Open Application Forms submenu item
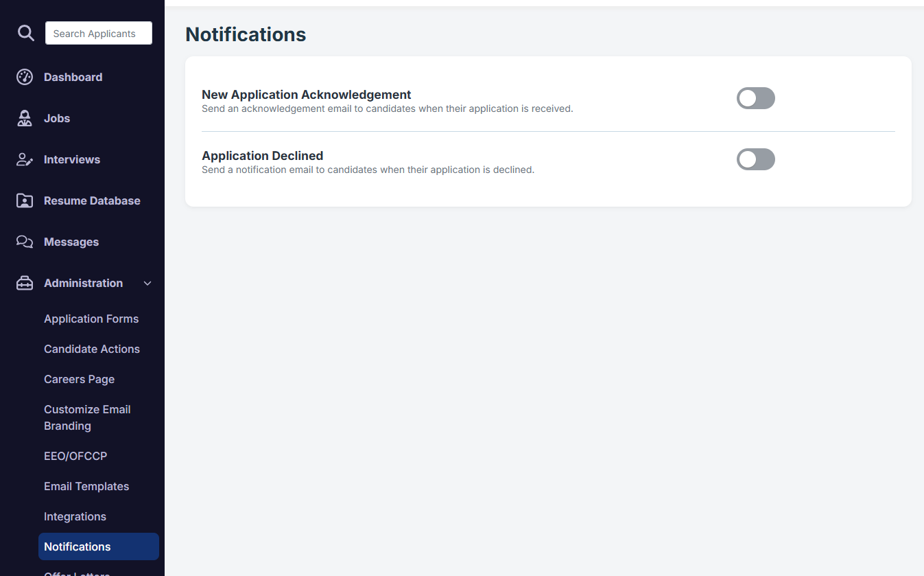Image resolution: width=924 pixels, height=576 pixels. click(x=91, y=319)
